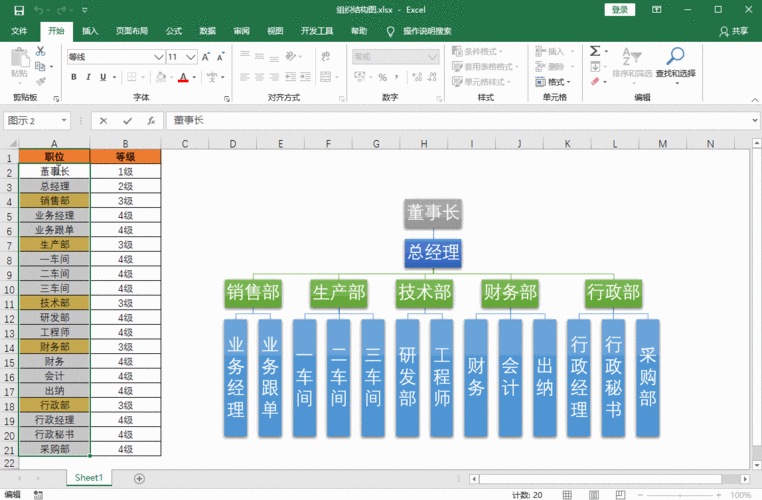Add a new sheet with plus button
This screenshot has width=762, height=500.
point(139,479)
